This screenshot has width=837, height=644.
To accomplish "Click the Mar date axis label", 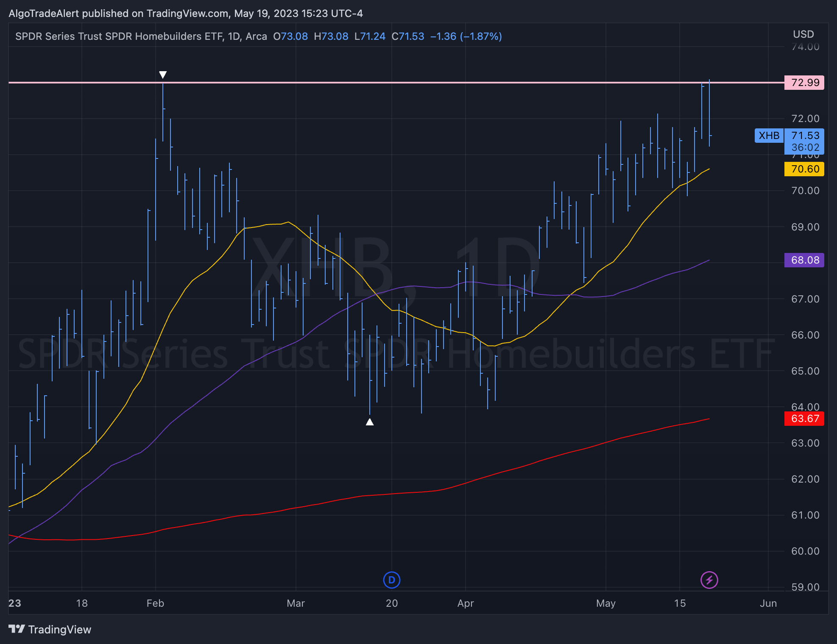I will 296,603.
